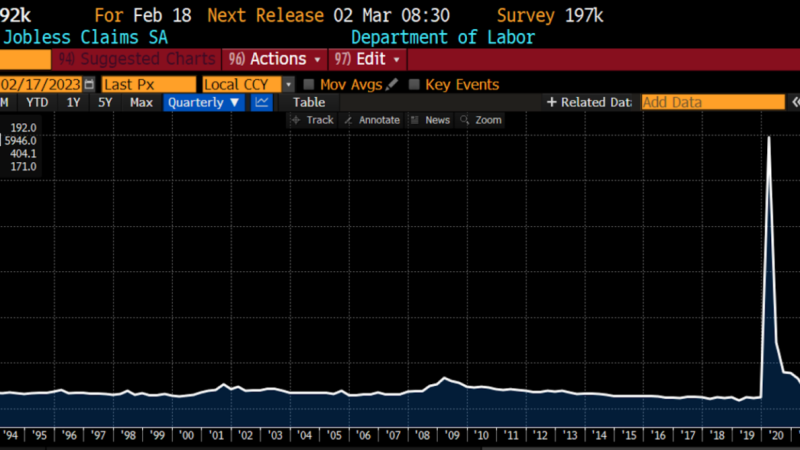Activate the Track crosshair tool
The width and height of the screenshot is (800, 450).
click(312, 120)
